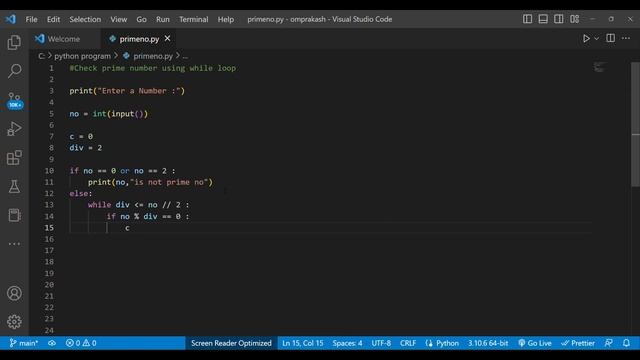Screen dimensions: 640x360
Task: Open Run and Debug view
Action: pos(14,129)
